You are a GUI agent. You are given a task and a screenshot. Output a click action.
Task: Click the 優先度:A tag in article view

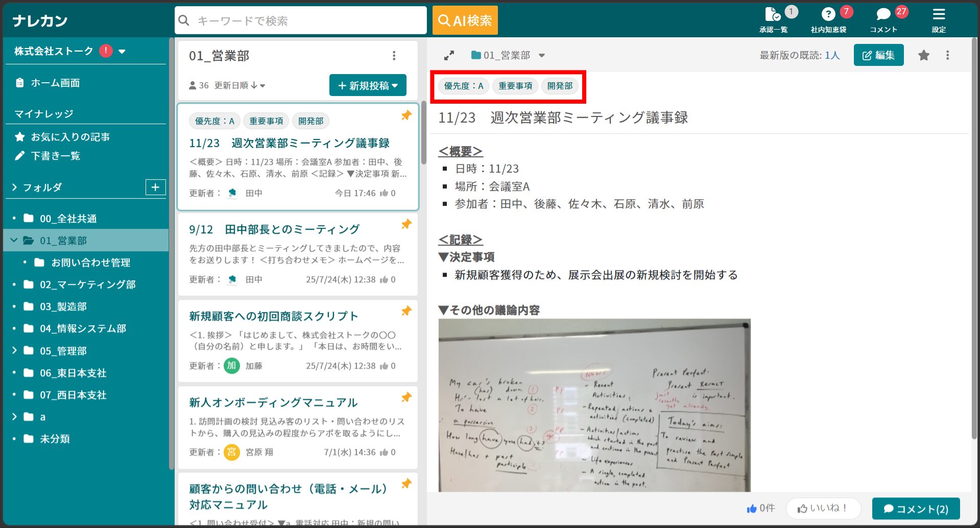(x=463, y=86)
